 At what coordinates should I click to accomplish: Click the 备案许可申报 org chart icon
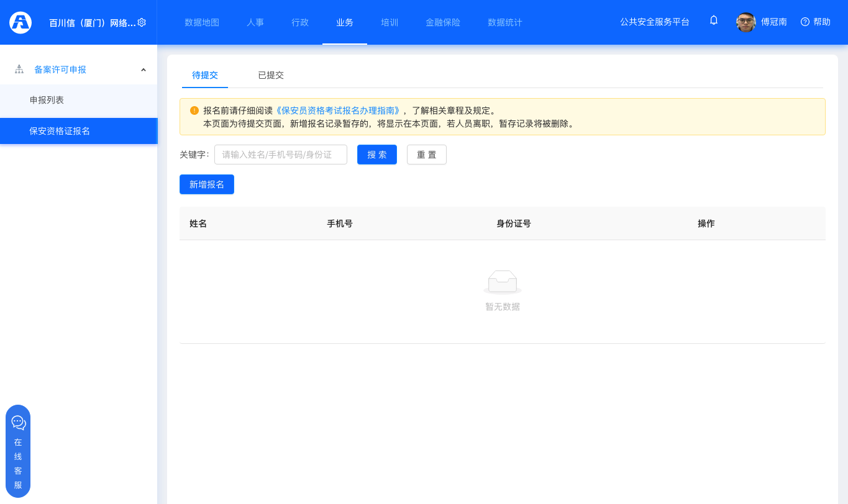pos(19,70)
